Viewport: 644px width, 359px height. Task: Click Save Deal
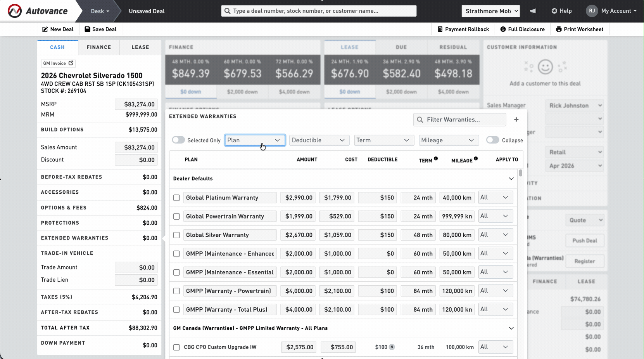[x=100, y=29]
